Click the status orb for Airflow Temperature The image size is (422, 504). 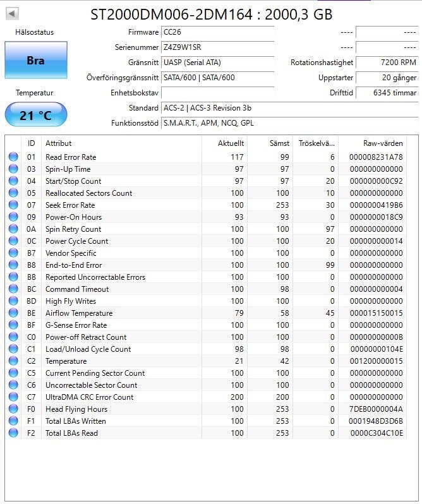13,313
